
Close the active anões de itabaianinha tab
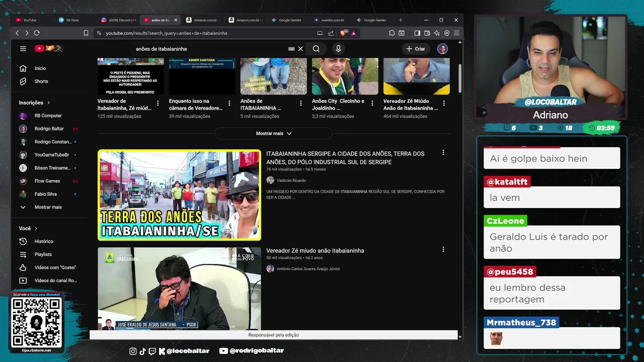click(x=176, y=20)
